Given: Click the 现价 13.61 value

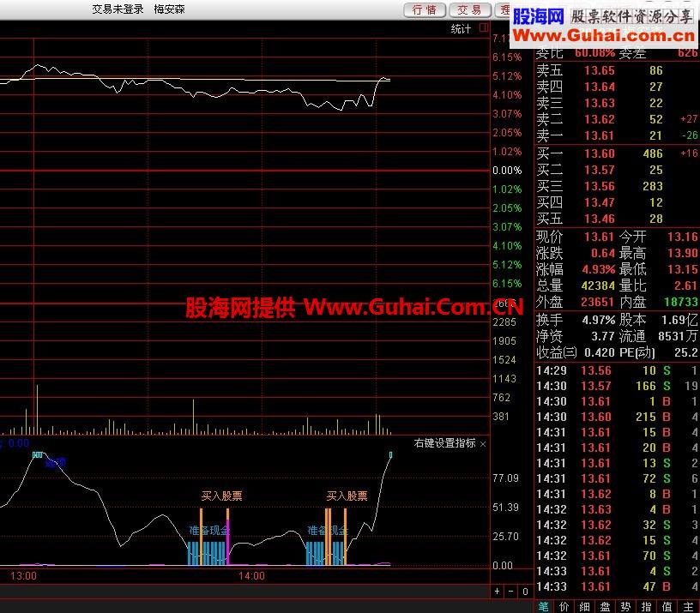Looking at the screenshot, I should (600, 237).
